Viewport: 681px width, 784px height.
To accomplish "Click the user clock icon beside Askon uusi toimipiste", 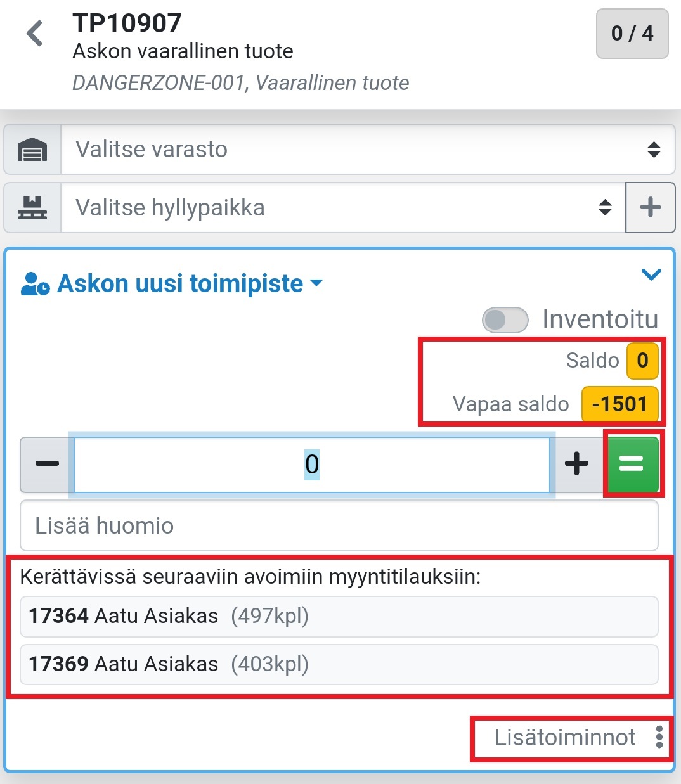I will pos(35,284).
